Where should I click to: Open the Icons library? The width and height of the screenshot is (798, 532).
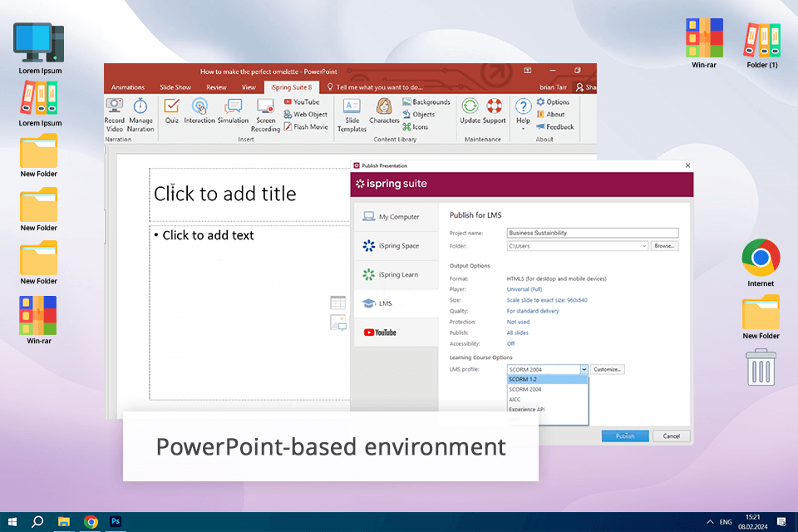[416, 126]
